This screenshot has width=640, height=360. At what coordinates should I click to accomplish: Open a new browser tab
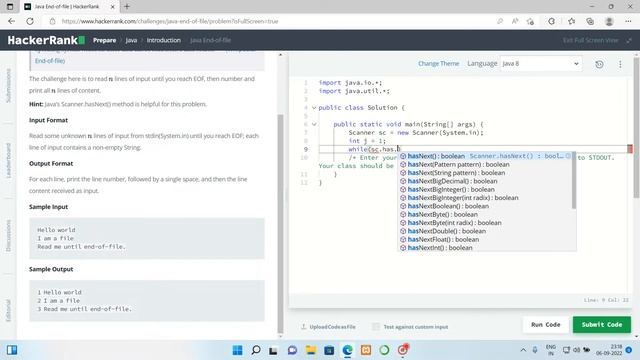pyautogui.click(x=127, y=7)
